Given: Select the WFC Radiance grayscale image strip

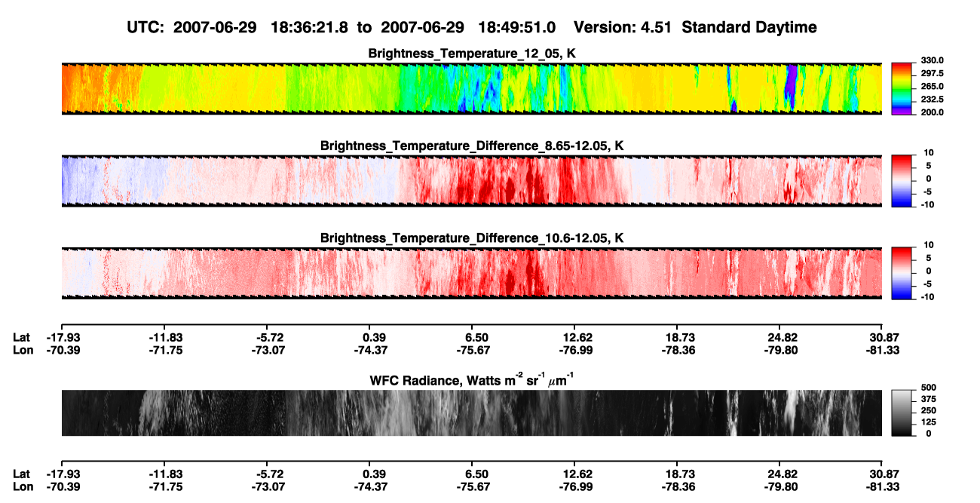Looking at the screenshot, I should coord(471,413).
